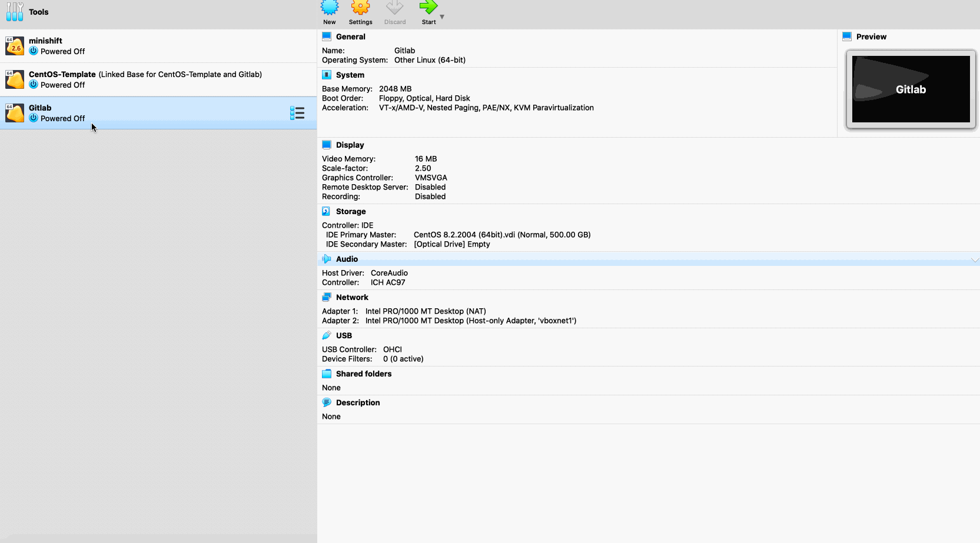Image resolution: width=980 pixels, height=543 pixels.
Task: Expand the Start button dropdown arrow
Action: pyautogui.click(x=442, y=18)
